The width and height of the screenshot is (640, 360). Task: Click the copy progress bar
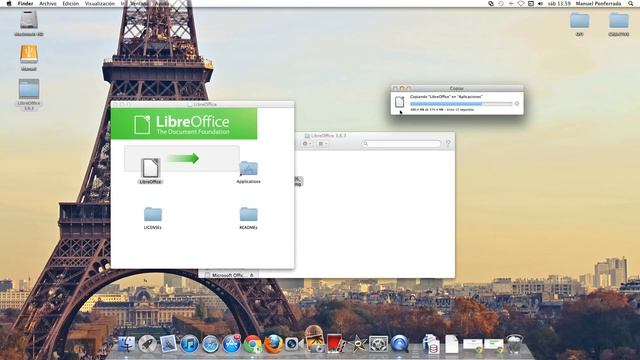461,104
